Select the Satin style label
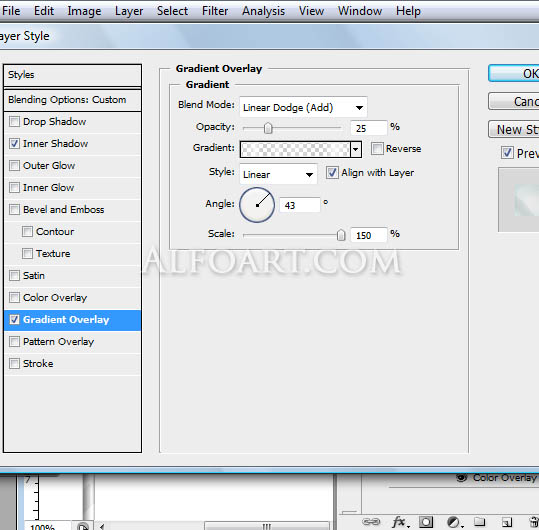The width and height of the screenshot is (539, 530). (34, 275)
